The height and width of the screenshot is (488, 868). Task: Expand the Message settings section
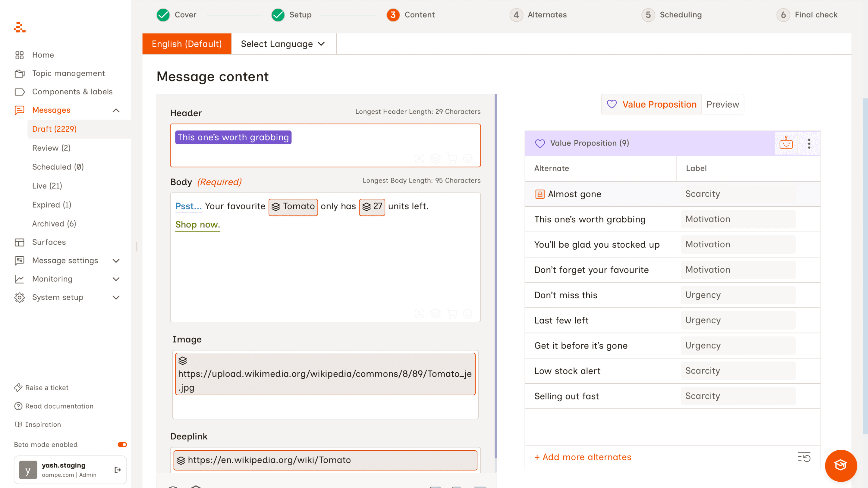click(116, 261)
